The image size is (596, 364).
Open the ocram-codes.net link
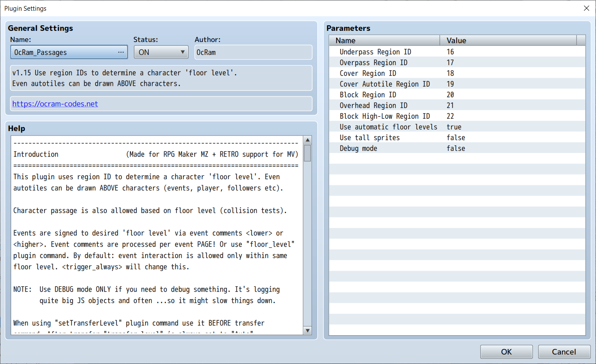(55, 104)
